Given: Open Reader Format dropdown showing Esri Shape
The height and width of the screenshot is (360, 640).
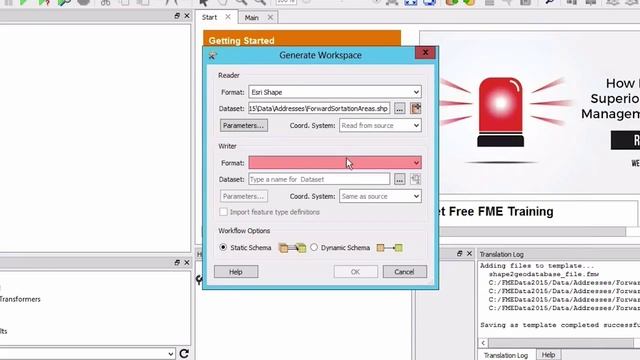Looking at the screenshot, I should pos(335,92).
